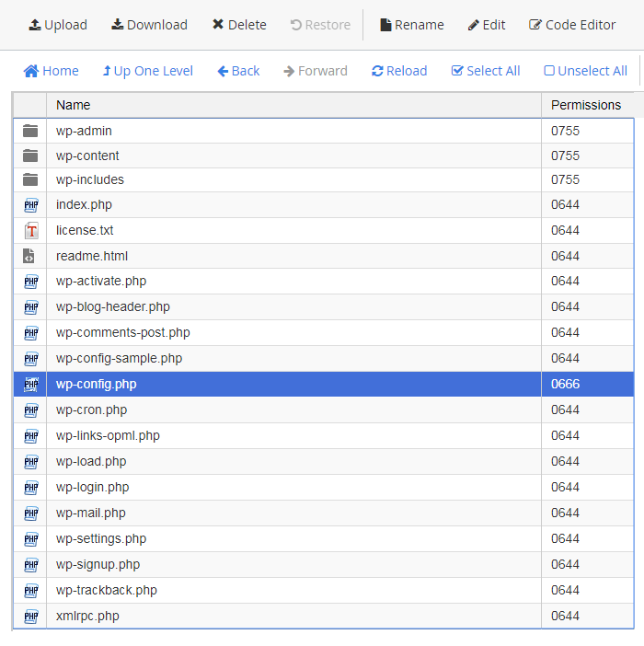644x646 pixels.
Task: Navigate Up One Level
Action: pyautogui.click(x=148, y=71)
